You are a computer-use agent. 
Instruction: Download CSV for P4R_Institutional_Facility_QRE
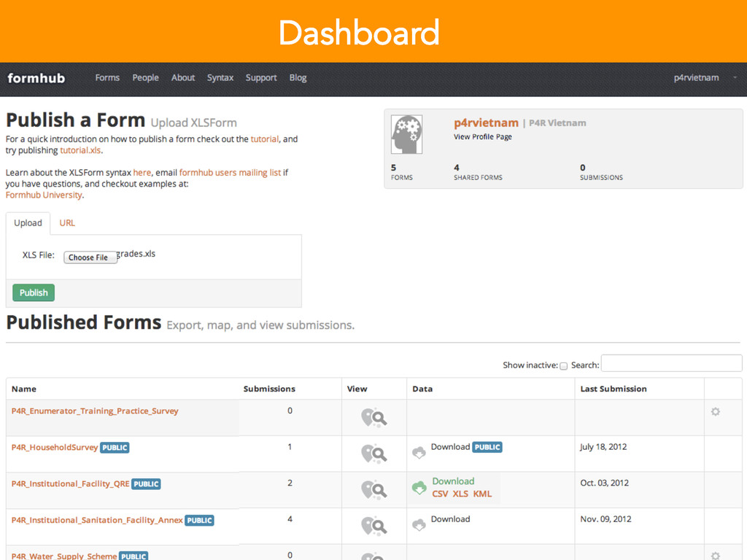[x=440, y=494]
